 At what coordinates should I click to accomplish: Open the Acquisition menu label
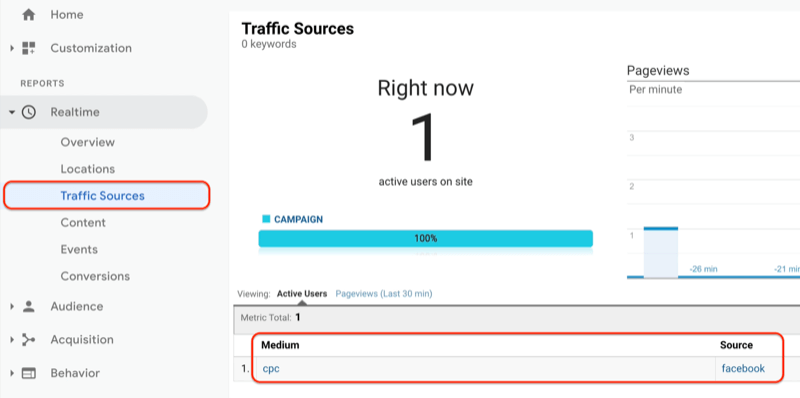coord(82,339)
